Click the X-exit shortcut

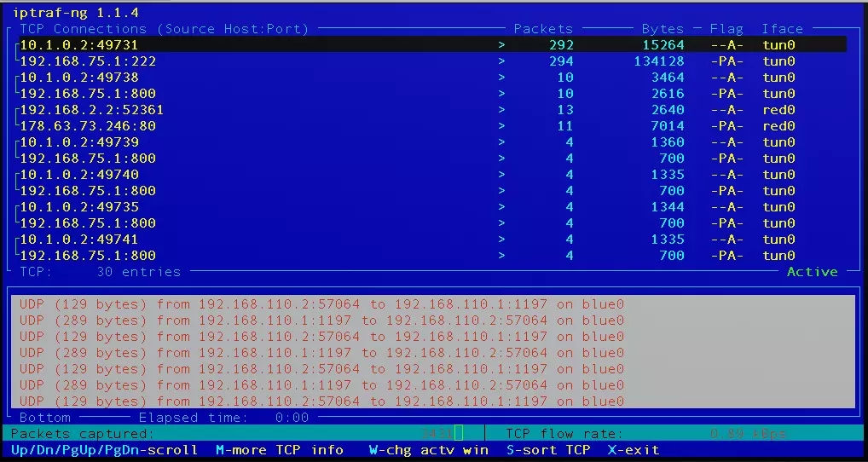point(634,450)
